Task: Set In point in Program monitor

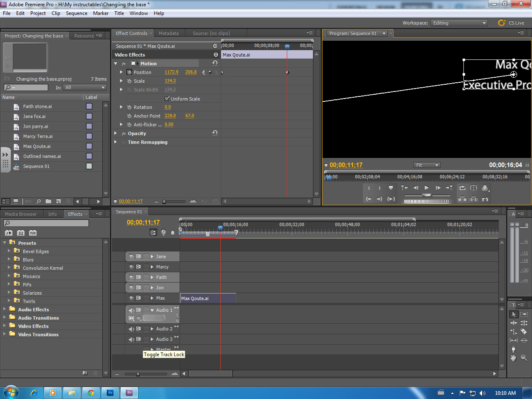Action: coord(369,188)
